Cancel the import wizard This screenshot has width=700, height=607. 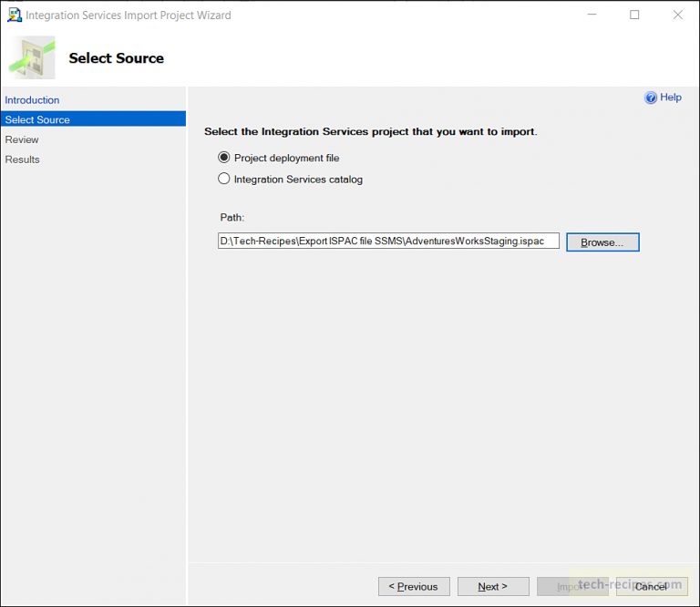651,586
